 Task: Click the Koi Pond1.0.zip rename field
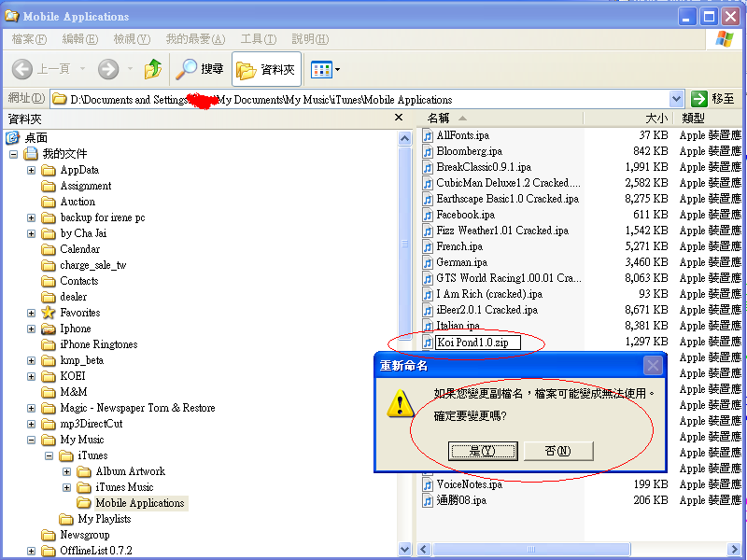tap(476, 343)
